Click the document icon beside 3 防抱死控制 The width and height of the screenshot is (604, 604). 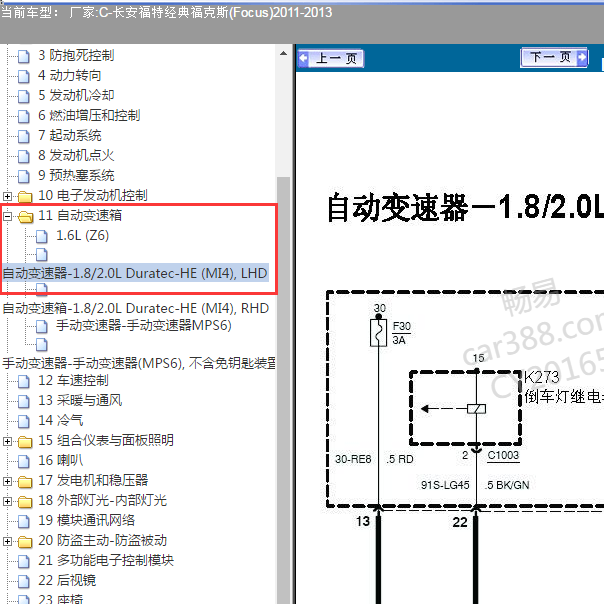pos(24,56)
